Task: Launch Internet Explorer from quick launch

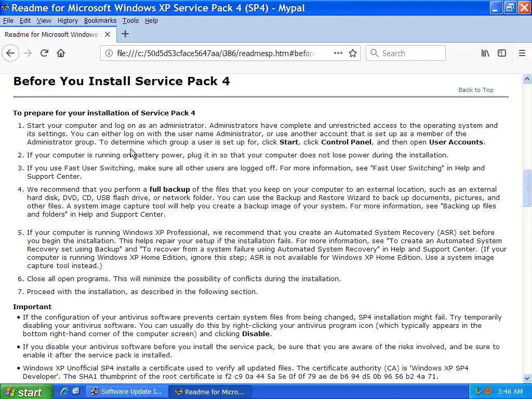Action: 64,391
